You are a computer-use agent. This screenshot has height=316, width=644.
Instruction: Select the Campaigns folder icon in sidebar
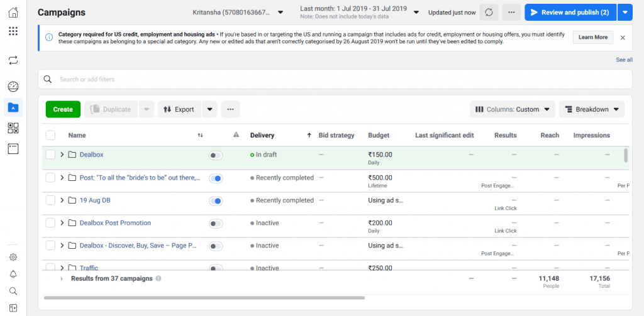[x=13, y=107]
